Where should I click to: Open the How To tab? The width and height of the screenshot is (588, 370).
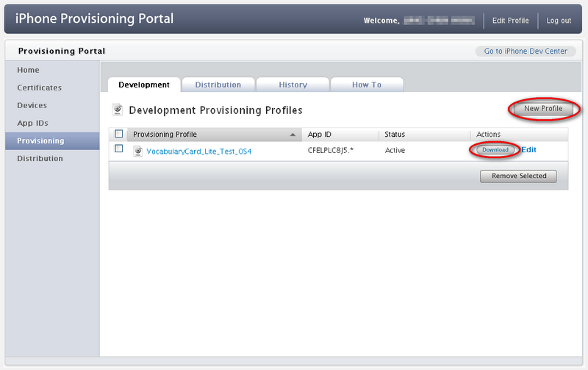[x=366, y=85]
